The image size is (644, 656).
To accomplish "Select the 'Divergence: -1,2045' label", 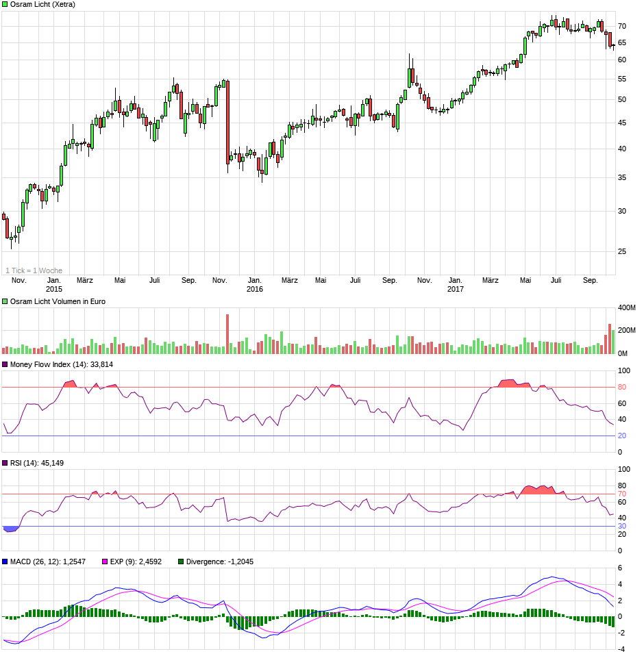I will (x=220, y=562).
